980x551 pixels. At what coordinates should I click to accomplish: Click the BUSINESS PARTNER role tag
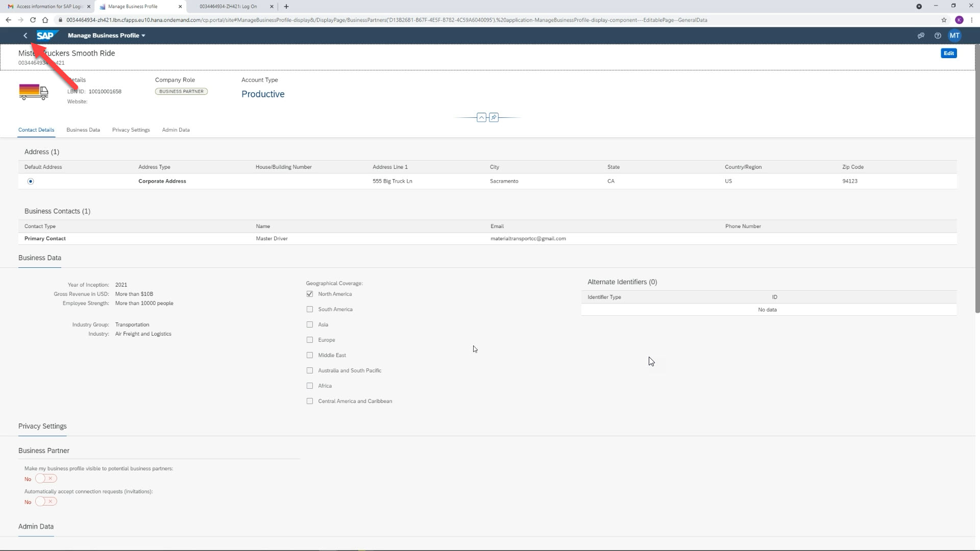[181, 92]
